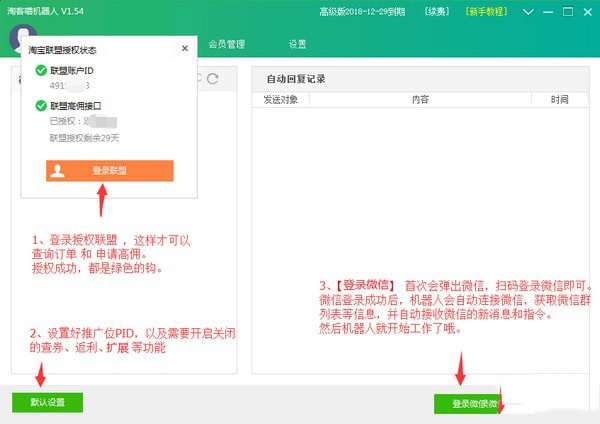This screenshot has width=600, height=424.
Task: Click the person icon on 登录联盟 button
Action: point(57,171)
